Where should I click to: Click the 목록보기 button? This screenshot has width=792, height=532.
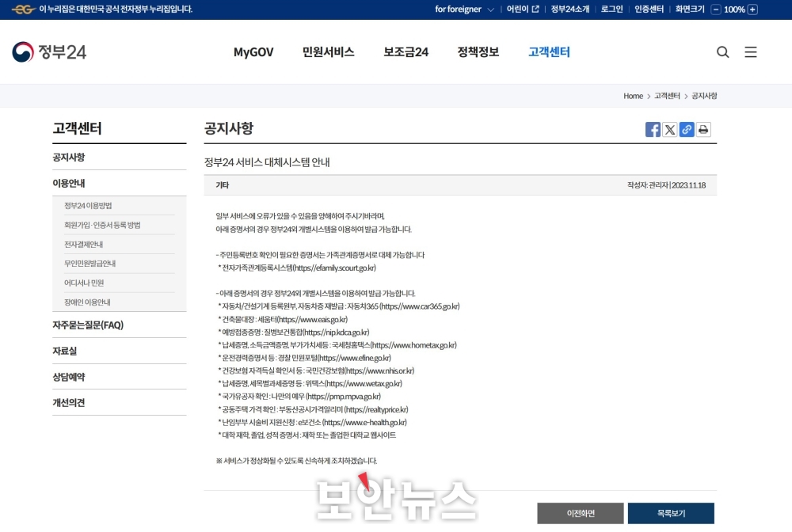point(671,513)
